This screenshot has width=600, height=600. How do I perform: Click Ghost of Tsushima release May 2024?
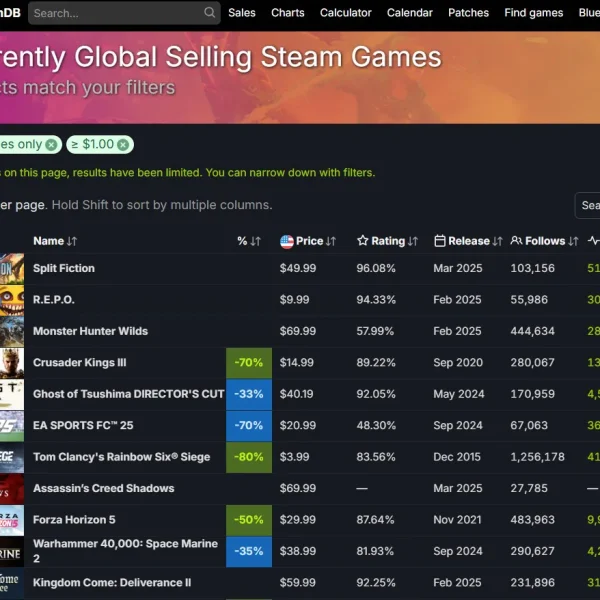click(458, 394)
